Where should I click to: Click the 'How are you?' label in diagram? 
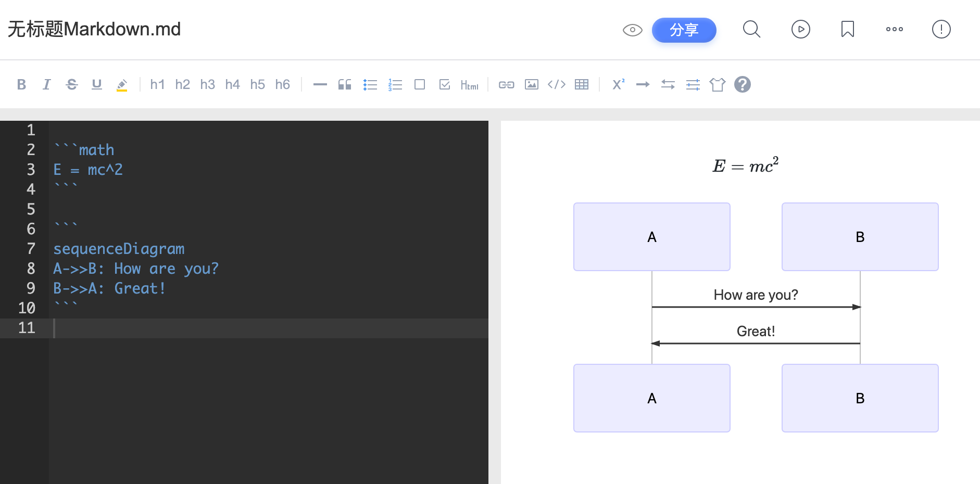click(x=756, y=295)
